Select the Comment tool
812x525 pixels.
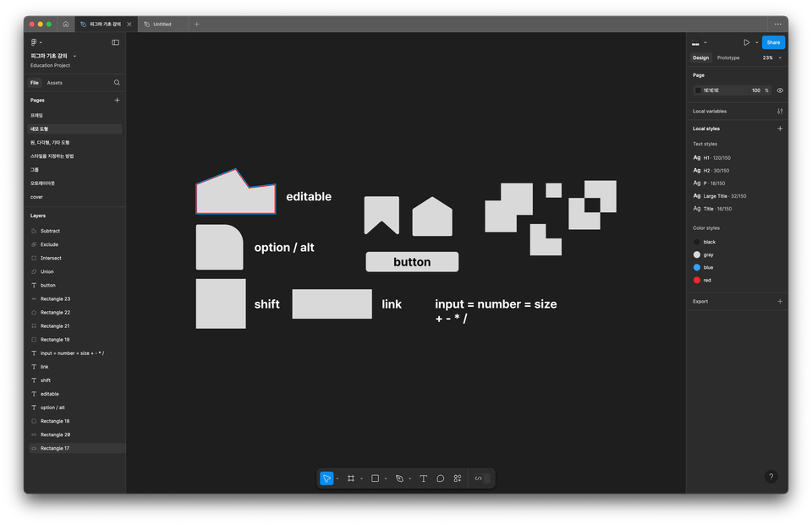[x=440, y=479]
